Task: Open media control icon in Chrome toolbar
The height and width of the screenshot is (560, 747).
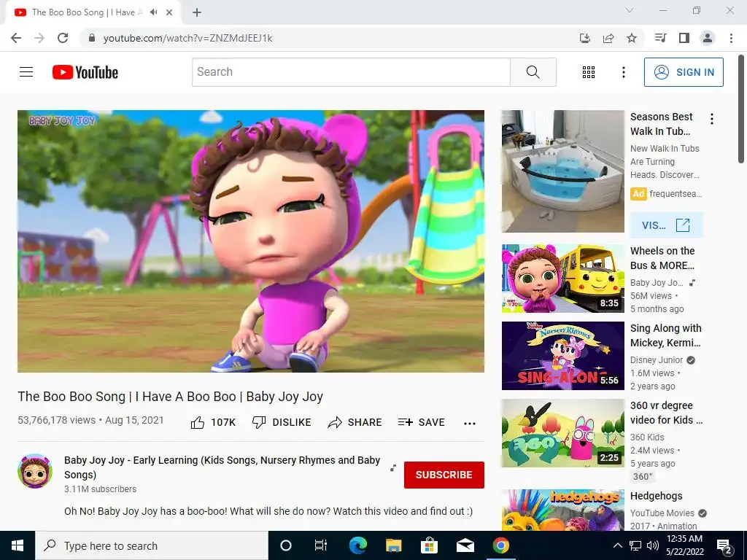Action: click(660, 38)
